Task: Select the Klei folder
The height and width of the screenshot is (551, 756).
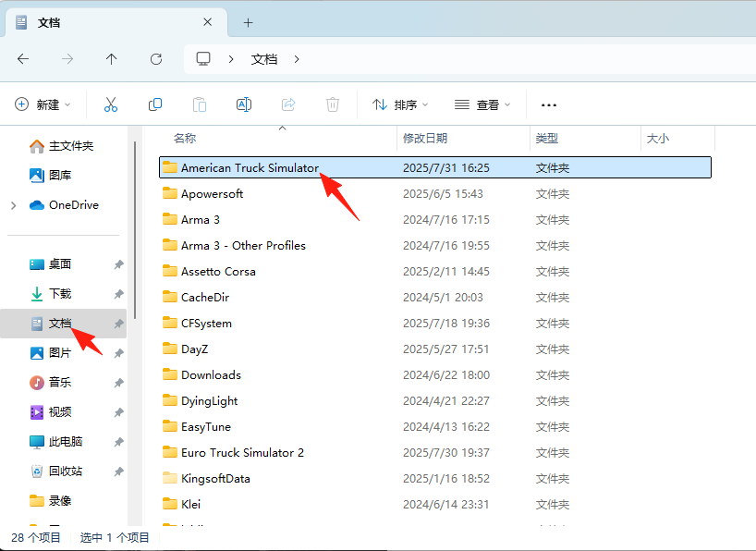Action: coord(435,504)
